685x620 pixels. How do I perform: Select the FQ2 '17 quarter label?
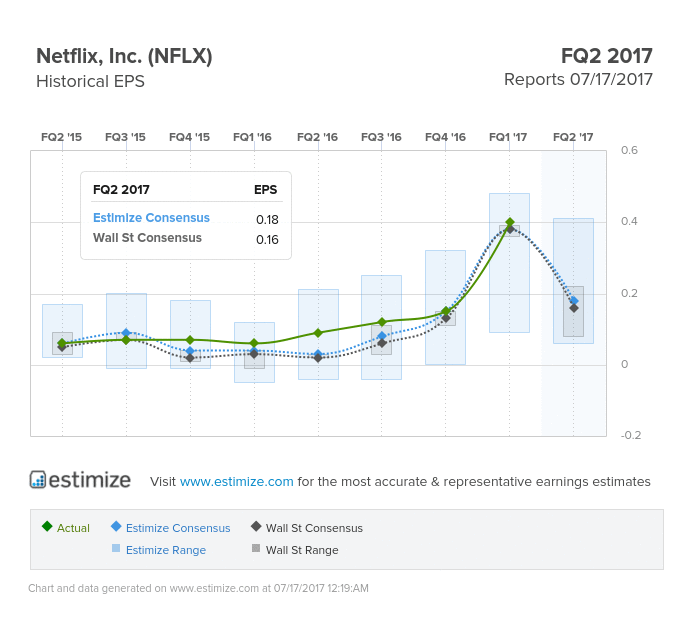tap(573, 137)
